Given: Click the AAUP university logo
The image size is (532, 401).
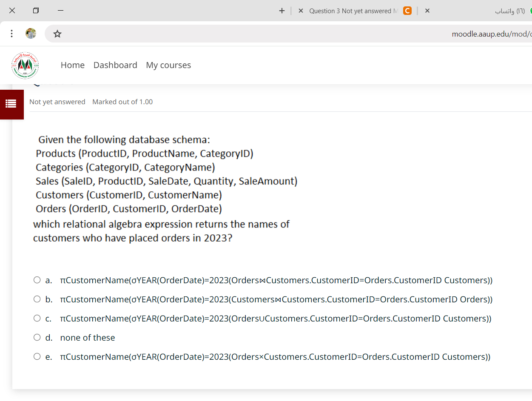Looking at the screenshot, I should coord(26,65).
